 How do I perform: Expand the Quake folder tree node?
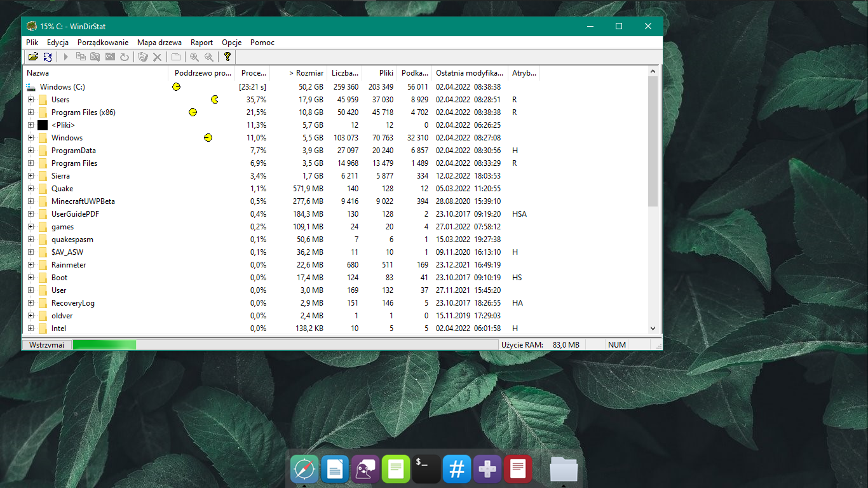click(31, 189)
